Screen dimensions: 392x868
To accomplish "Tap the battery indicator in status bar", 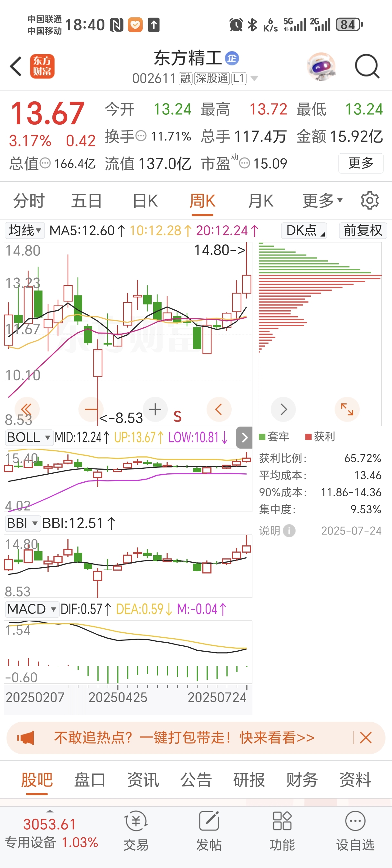I will click(x=349, y=24).
